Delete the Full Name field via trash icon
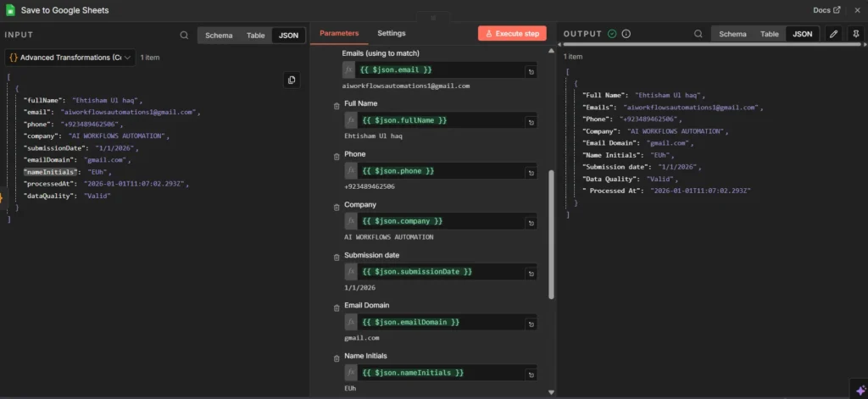The height and width of the screenshot is (399, 868). point(337,104)
